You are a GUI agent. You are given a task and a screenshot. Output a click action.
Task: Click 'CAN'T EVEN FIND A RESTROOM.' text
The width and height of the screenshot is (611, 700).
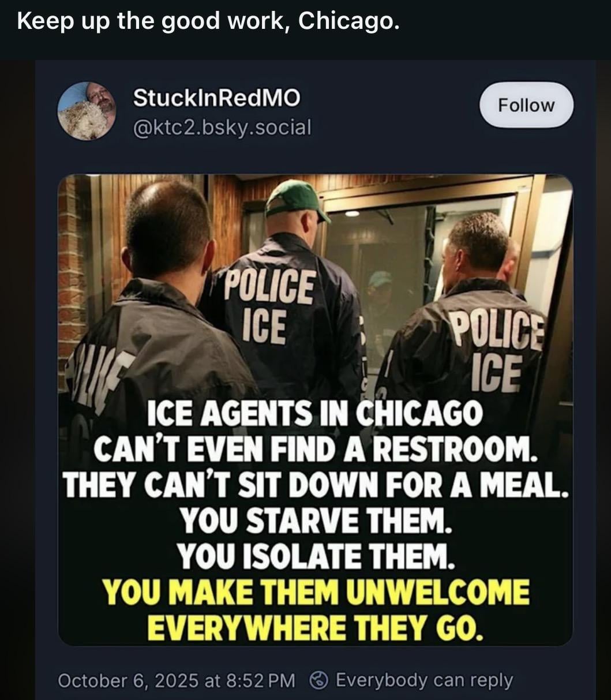(x=315, y=449)
